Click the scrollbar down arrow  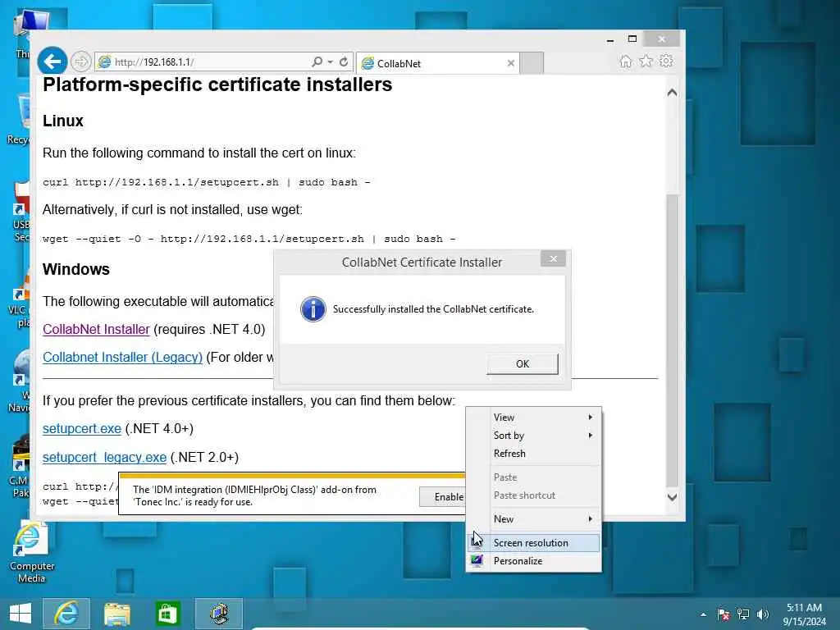[673, 497]
